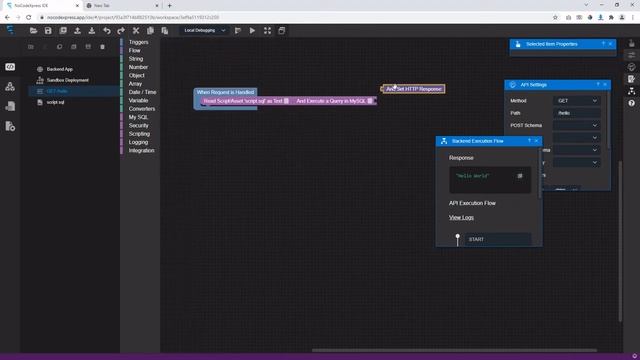Open the Converters block category
The height and width of the screenshot is (360, 640).
142,109
